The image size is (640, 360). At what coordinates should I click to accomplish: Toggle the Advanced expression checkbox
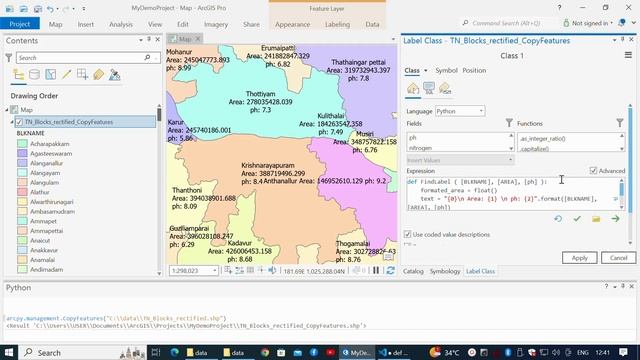click(x=593, y=171)
